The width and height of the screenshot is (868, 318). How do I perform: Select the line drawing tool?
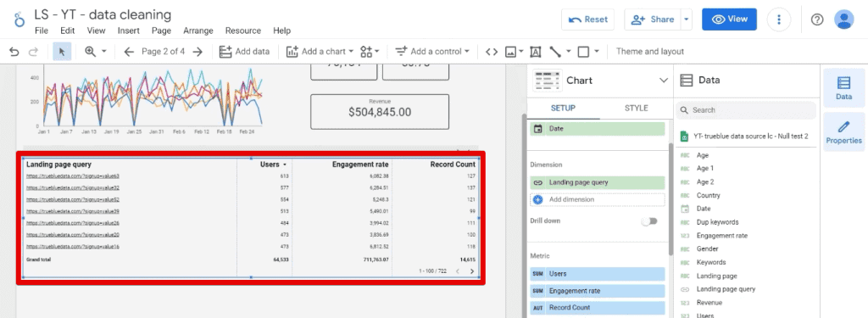tap(555, 52)
